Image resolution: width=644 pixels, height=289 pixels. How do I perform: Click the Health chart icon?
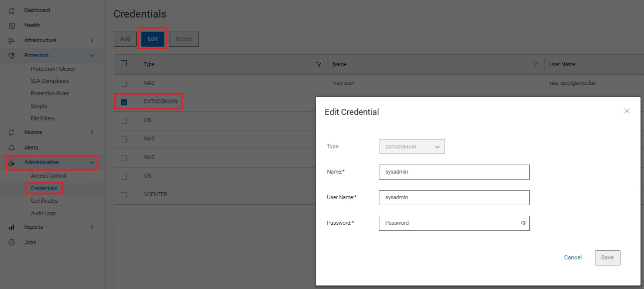12,25
